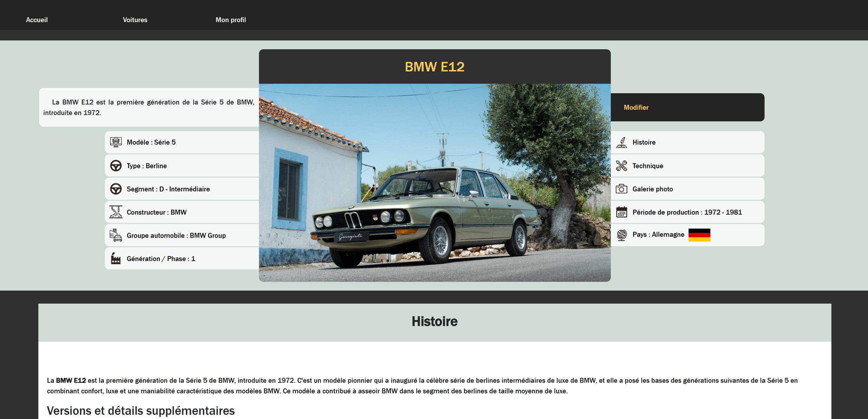Viewport: 868px width, 419px height.
Task: Click the German flag image
Action: pos(699,235)
